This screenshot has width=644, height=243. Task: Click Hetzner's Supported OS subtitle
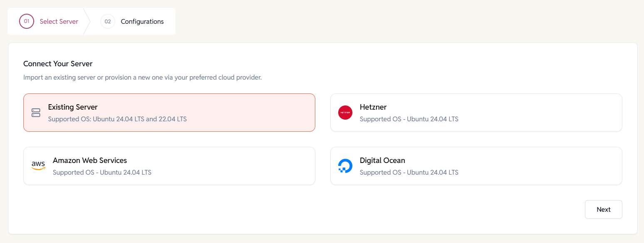click(409, 119)
